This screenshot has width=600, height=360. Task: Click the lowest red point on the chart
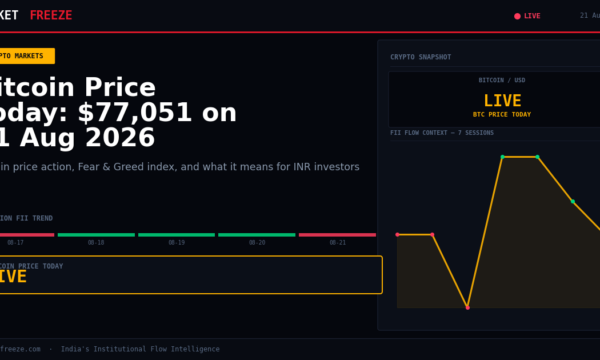pyautogui.click(x=468, y=308)
